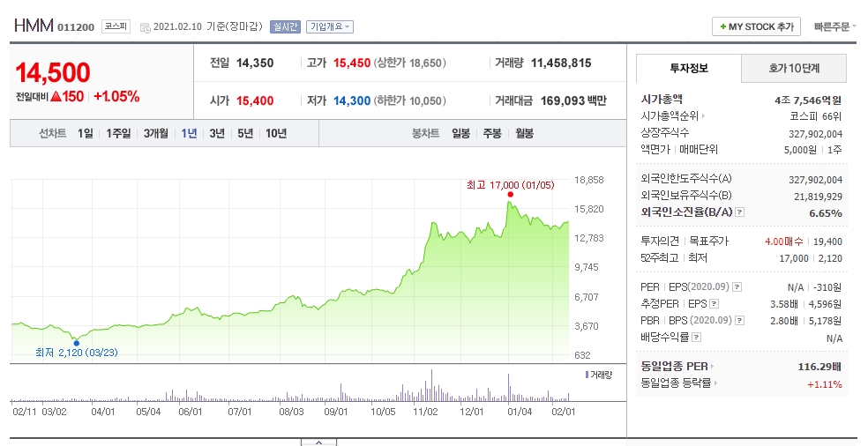This screenshot has height=446, width=868.
Task: Select the 3년 line chart period
Action: (x=217, y=133)
